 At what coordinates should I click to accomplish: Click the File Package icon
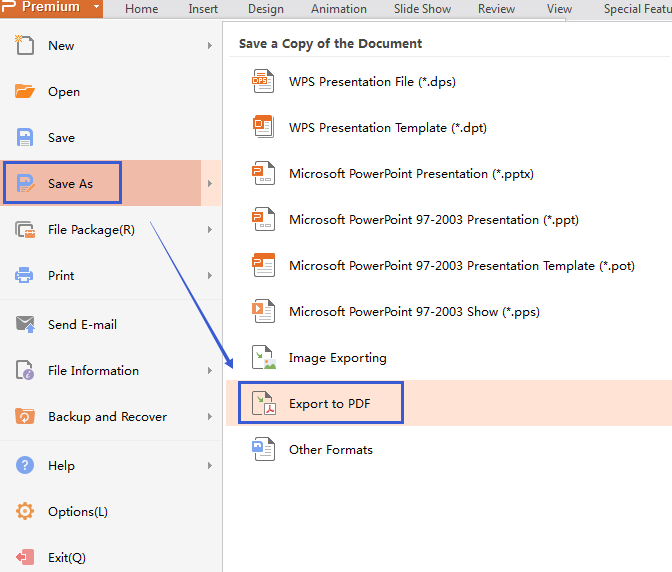(25, 230)
